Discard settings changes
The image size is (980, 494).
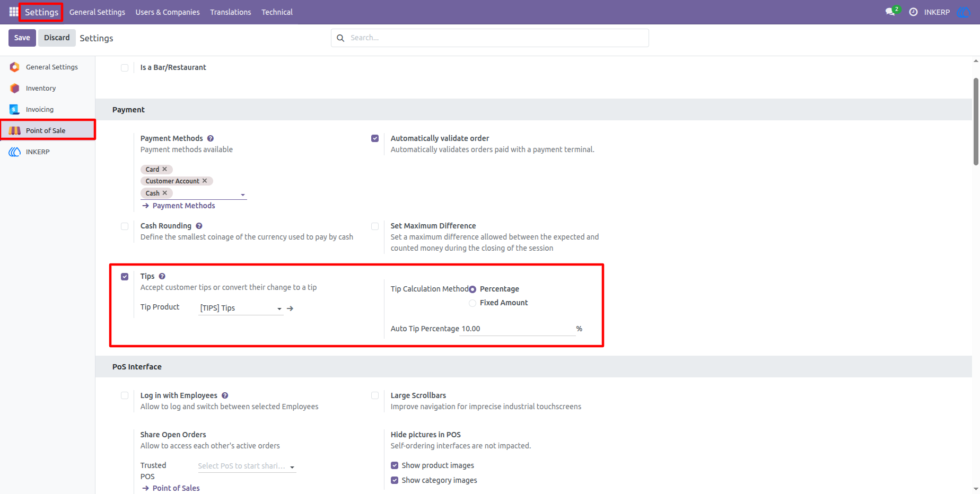57,38
